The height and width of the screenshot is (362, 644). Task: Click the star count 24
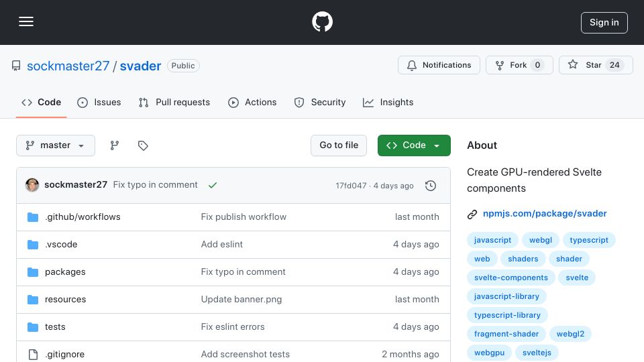click(614, 65)
